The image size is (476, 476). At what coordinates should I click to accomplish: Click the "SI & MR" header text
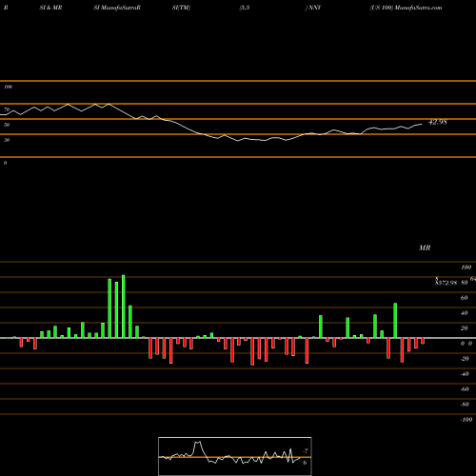click(50, 8)
